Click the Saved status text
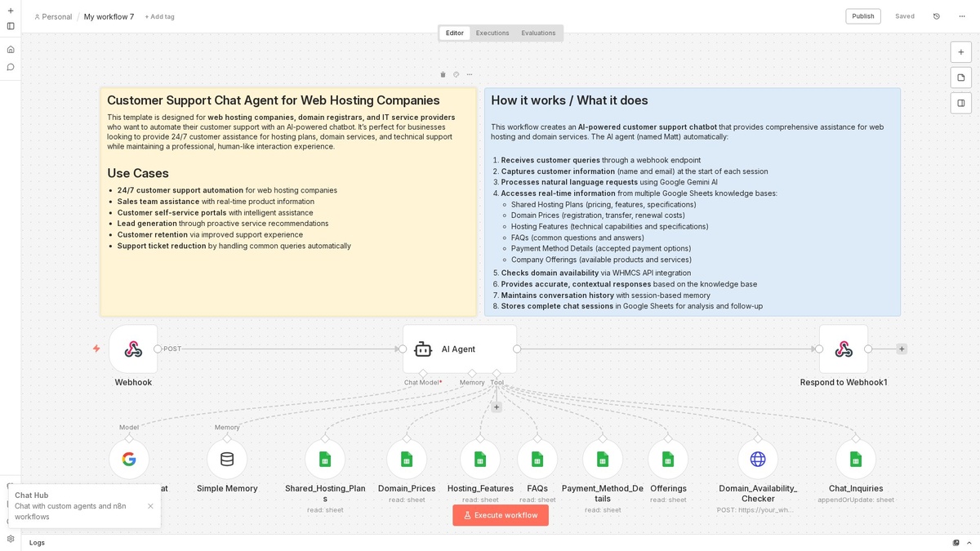This screenshot has height=551, width=980. tap(905, 16)
